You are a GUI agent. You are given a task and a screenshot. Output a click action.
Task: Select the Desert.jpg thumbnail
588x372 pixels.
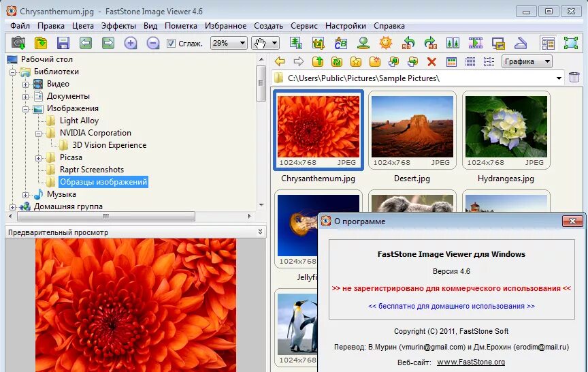[412, 131]
